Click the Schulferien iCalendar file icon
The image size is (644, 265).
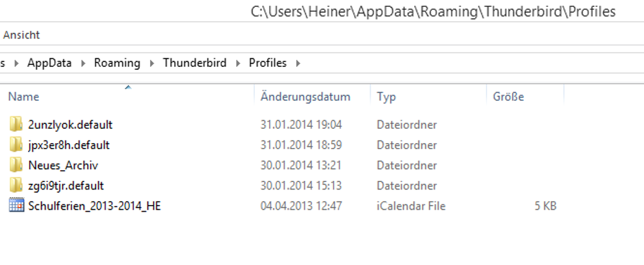click(16, 206)
